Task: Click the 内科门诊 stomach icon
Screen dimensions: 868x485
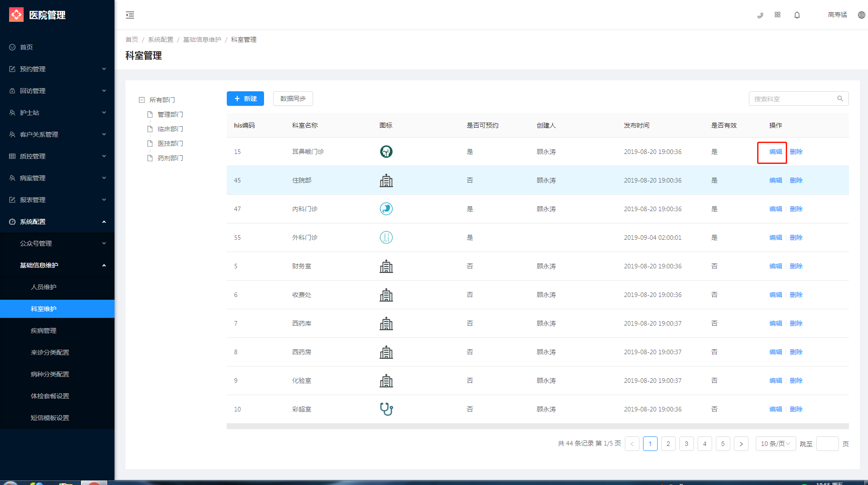Action: coord(386,209)
